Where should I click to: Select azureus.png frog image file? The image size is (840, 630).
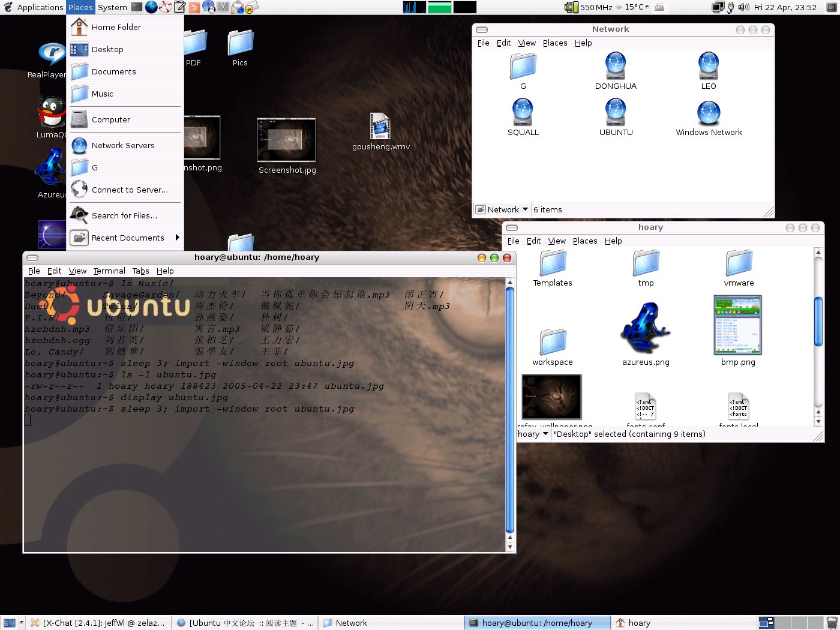pos(646,334)
